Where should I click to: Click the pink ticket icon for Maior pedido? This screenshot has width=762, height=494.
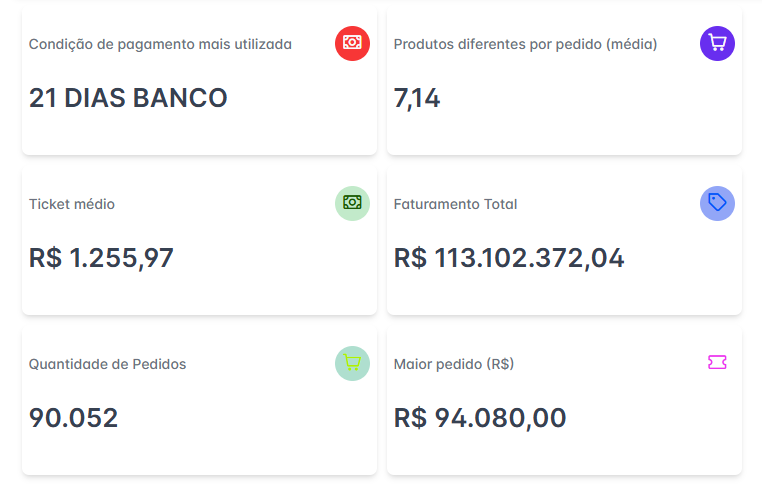click(717, 362)
